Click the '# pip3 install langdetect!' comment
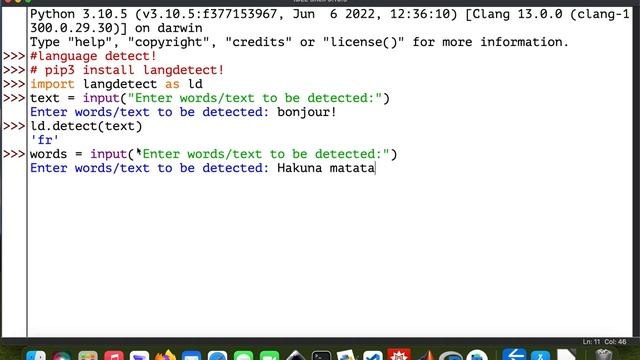 pos(127,70)
